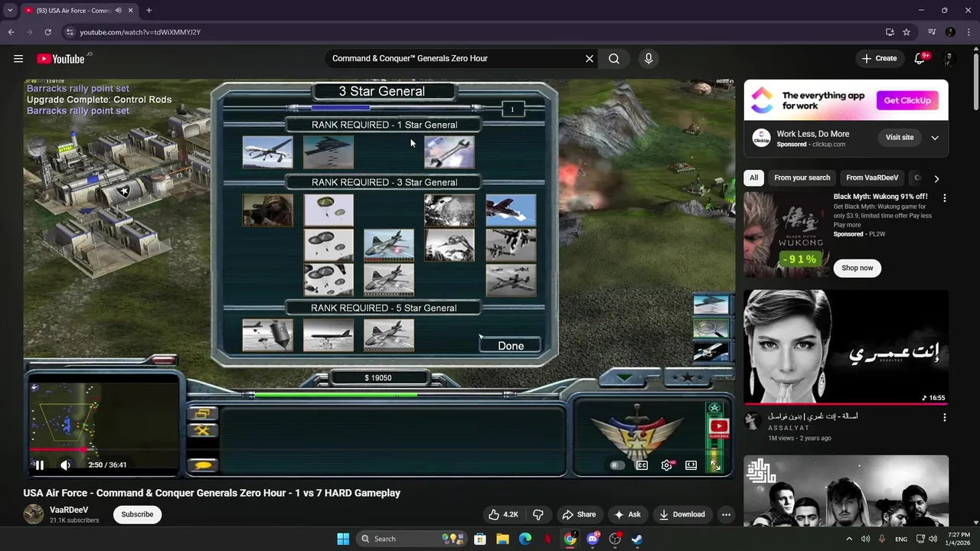Show more filter chips with right chevron

[936, 178]
